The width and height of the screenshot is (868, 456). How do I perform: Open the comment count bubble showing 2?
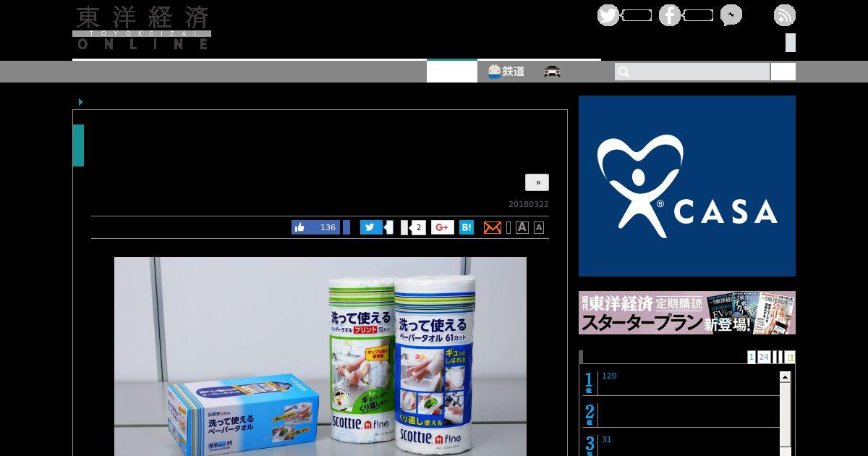(417, 227)
